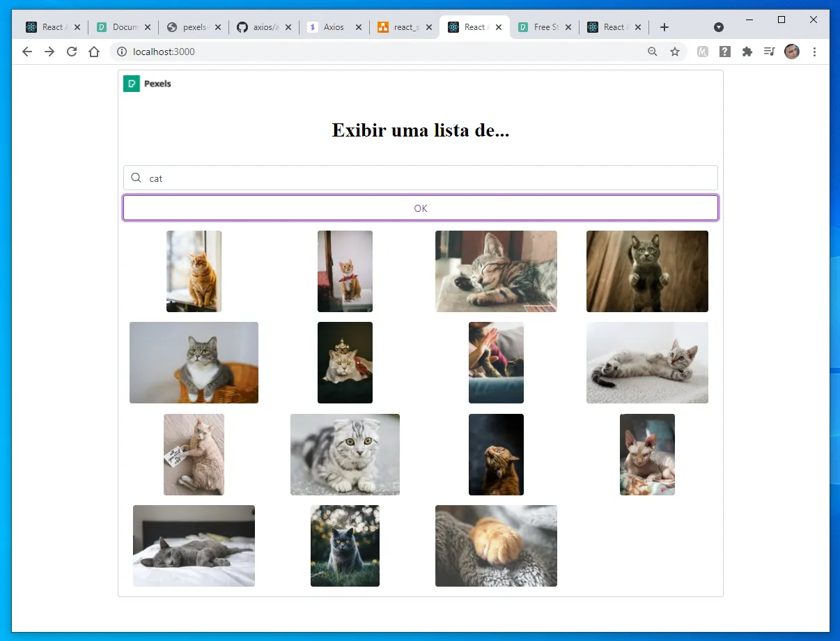Close the Docum tab
The image size is (840, 641).
pyautogui.click(x=148, y=27)
